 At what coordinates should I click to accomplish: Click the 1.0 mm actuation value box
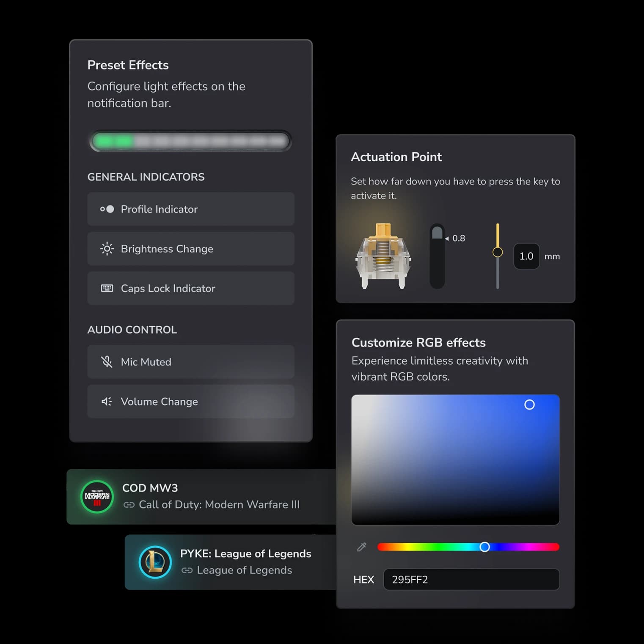pyautogui.click(x=526, y=256)
